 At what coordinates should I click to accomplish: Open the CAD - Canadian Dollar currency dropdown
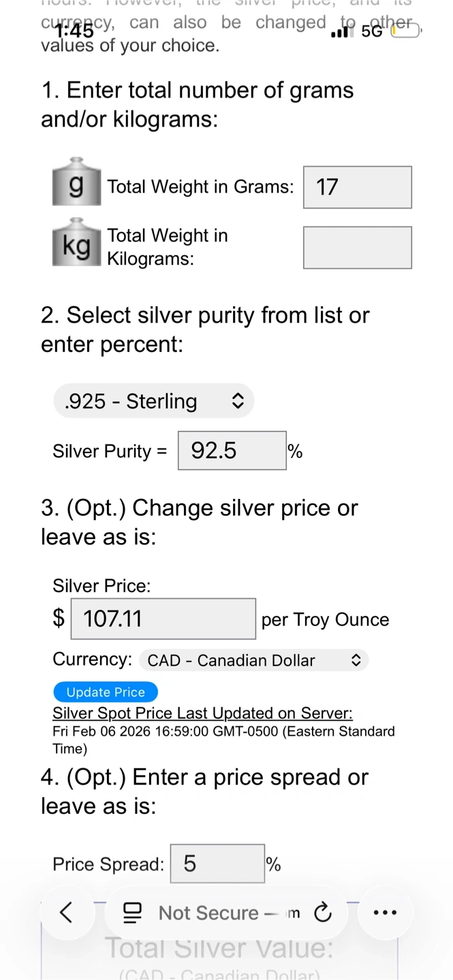[x=253, y=660]
